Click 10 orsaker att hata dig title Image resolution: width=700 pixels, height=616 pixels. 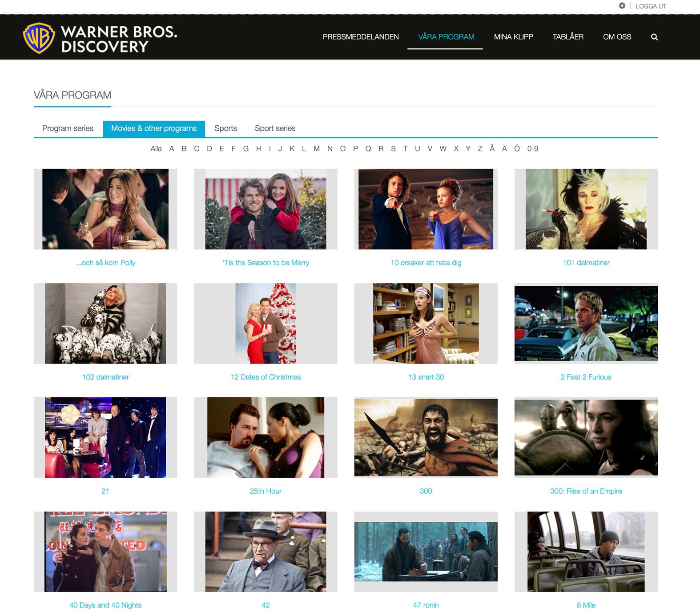coord(426,263)
